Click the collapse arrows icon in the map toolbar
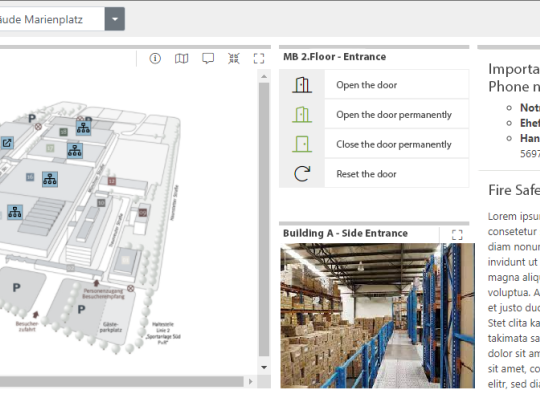Viewport: 540px width, 394px height. pyautogui.click(x=234, y=59)
